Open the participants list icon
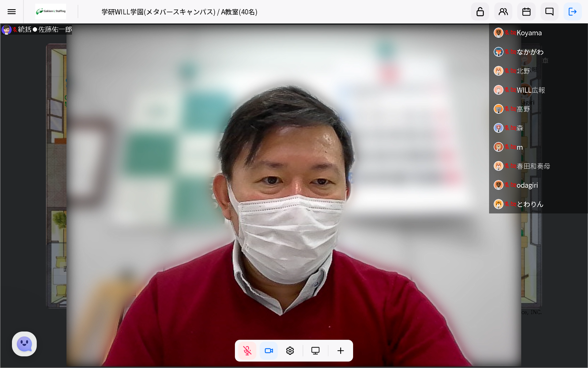The image size is (588, 368). coord(503,12)
